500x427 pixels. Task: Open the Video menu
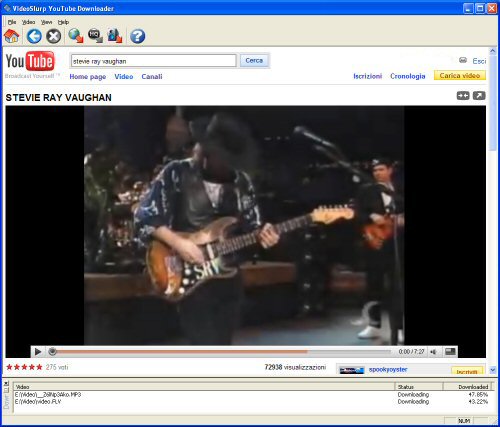28,22
